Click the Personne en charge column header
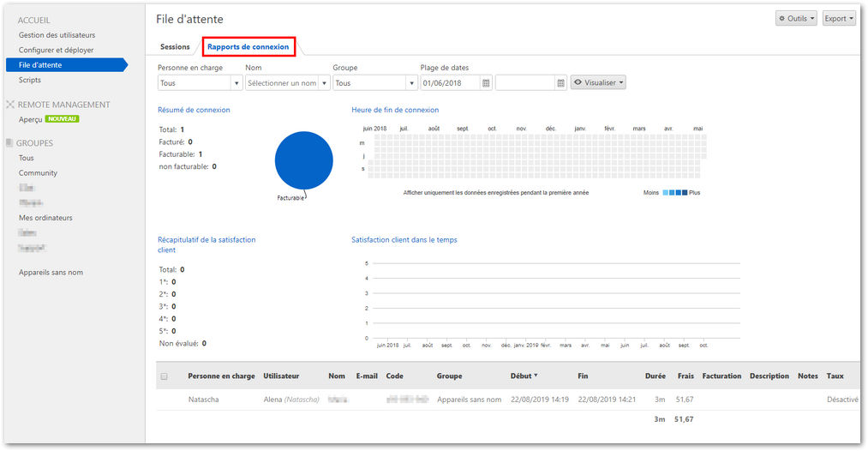The height and width of the screenshot is (451, 868). (221, 376)
